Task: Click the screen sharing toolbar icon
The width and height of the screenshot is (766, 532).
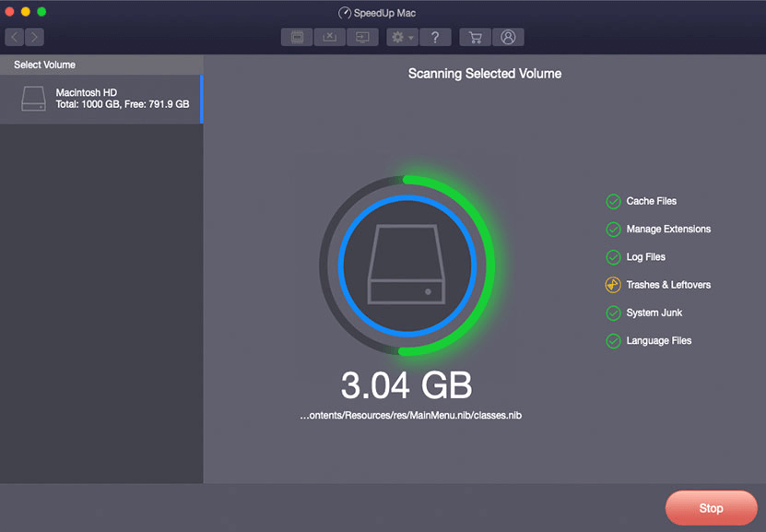Action: tap(362, 37)
